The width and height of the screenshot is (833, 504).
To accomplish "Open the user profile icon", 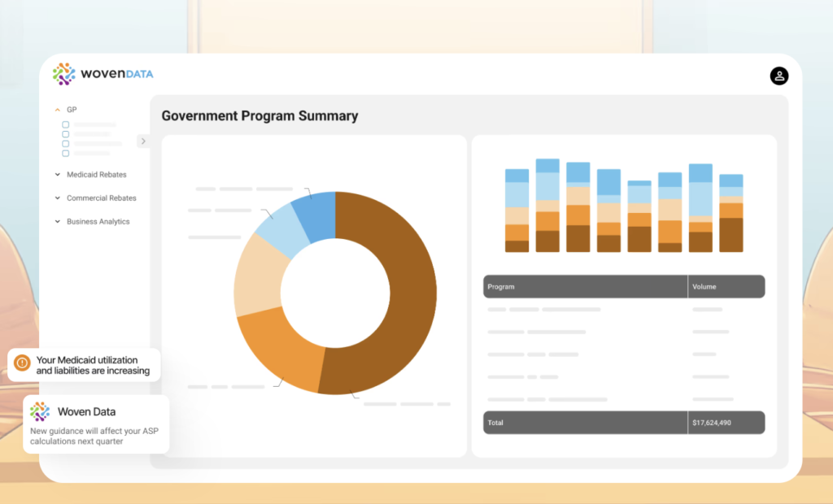I will 778,76.
